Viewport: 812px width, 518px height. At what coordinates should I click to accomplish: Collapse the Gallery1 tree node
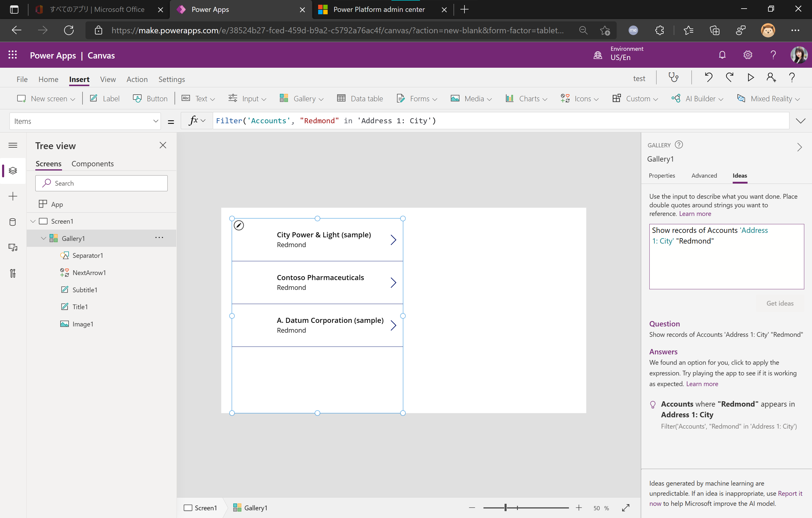pos(44,238)
